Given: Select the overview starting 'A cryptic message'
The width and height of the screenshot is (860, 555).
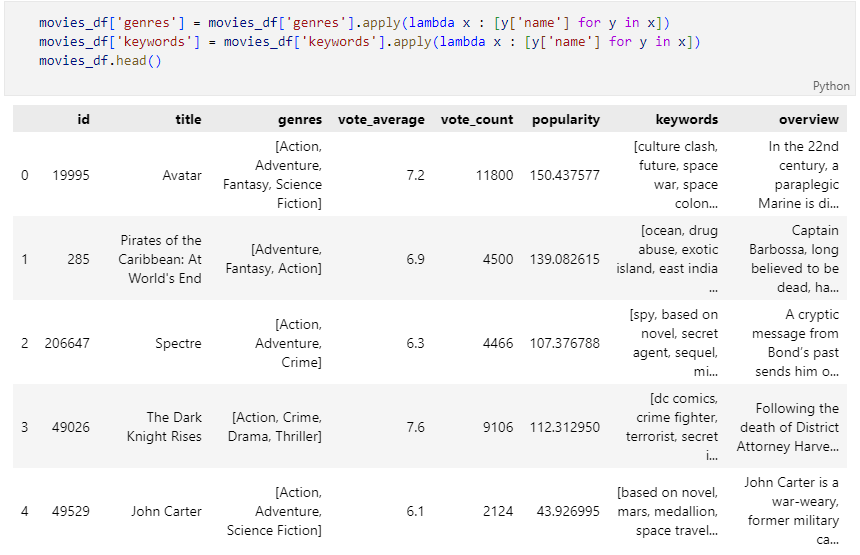Looking at the screenshot, I should (795, 343).
